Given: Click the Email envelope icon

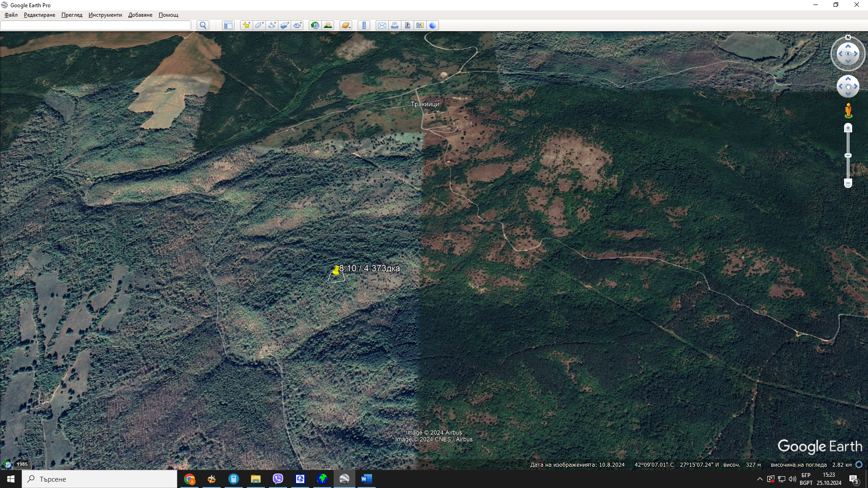Looking at the screenshot, I should point(382,25).
